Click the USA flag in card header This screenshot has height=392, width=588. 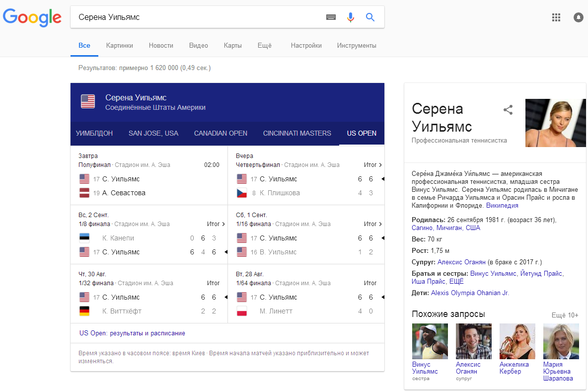[x=88, y=101]
